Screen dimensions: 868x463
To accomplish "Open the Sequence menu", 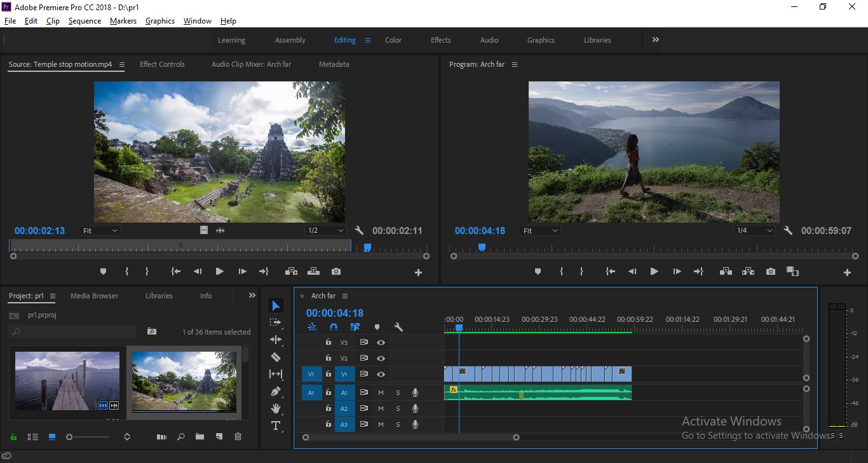I will pyautogui.click(x=85, y=21).
